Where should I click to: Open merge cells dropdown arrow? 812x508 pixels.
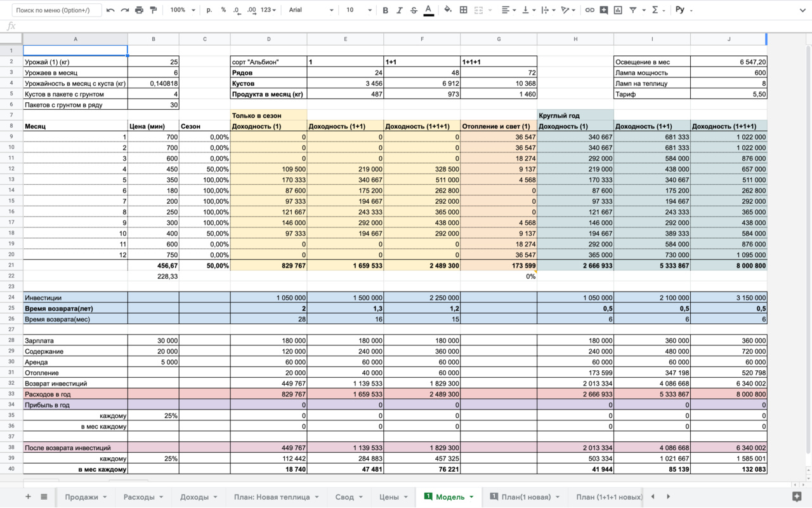click(489, 10)
